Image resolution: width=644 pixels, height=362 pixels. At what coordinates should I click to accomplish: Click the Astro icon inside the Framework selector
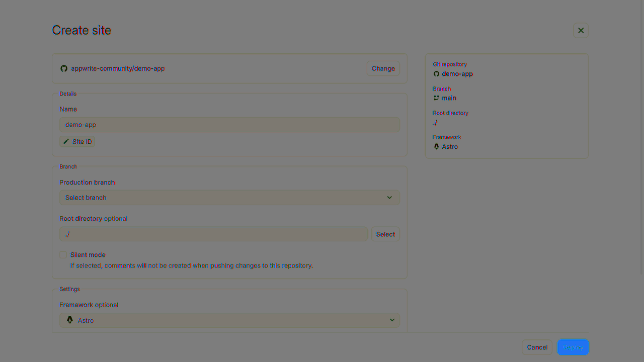(x=69, y=320)
